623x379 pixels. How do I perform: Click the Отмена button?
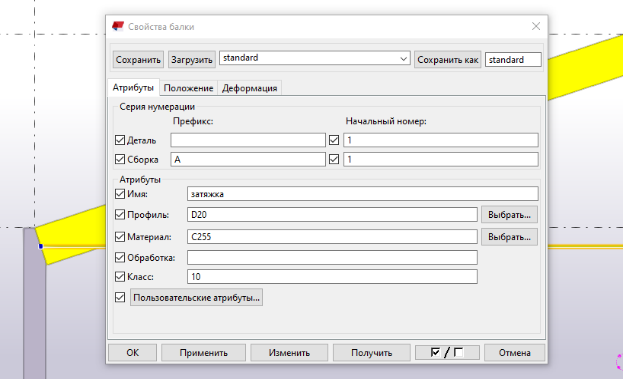(515, 353)
